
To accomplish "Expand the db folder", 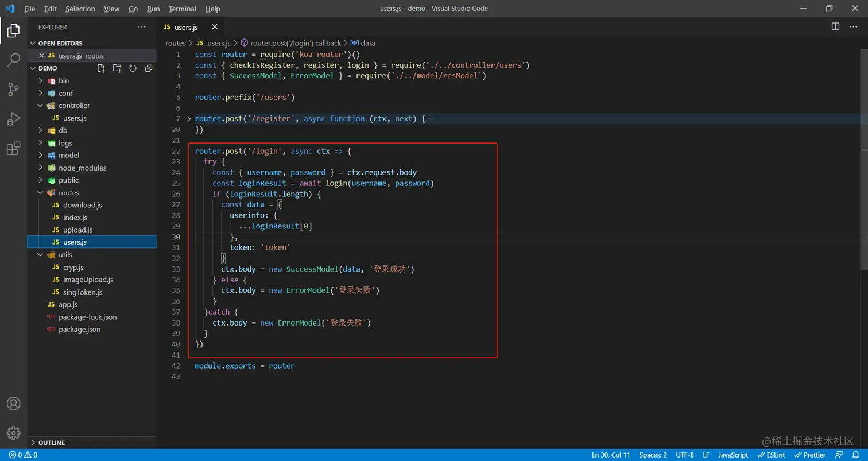I will point(40,130).
